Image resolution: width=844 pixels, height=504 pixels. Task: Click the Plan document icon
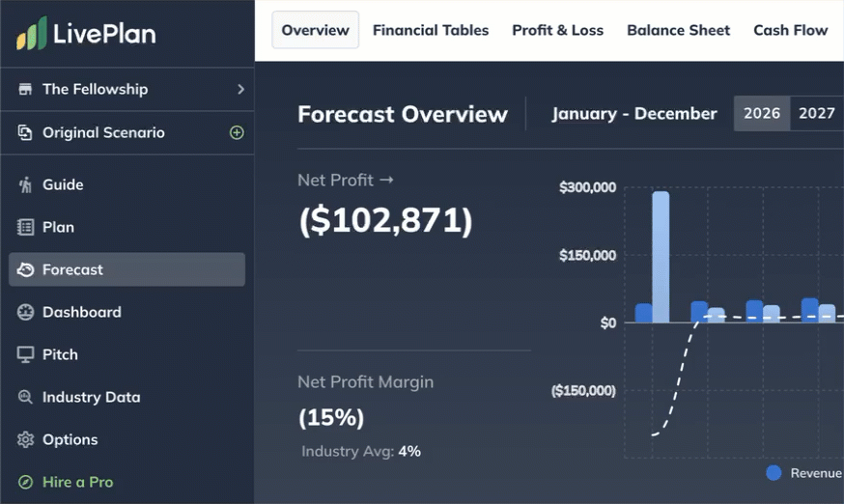pos(25,227)
